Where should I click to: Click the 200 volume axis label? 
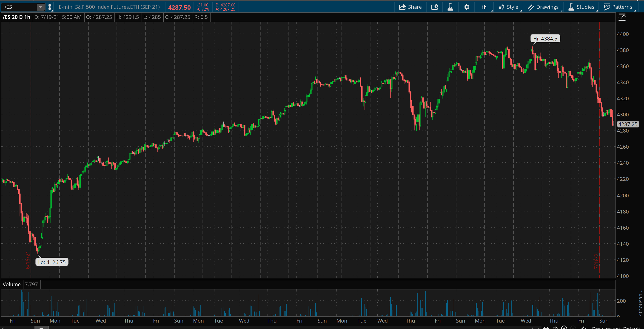(x=621, y=301)
